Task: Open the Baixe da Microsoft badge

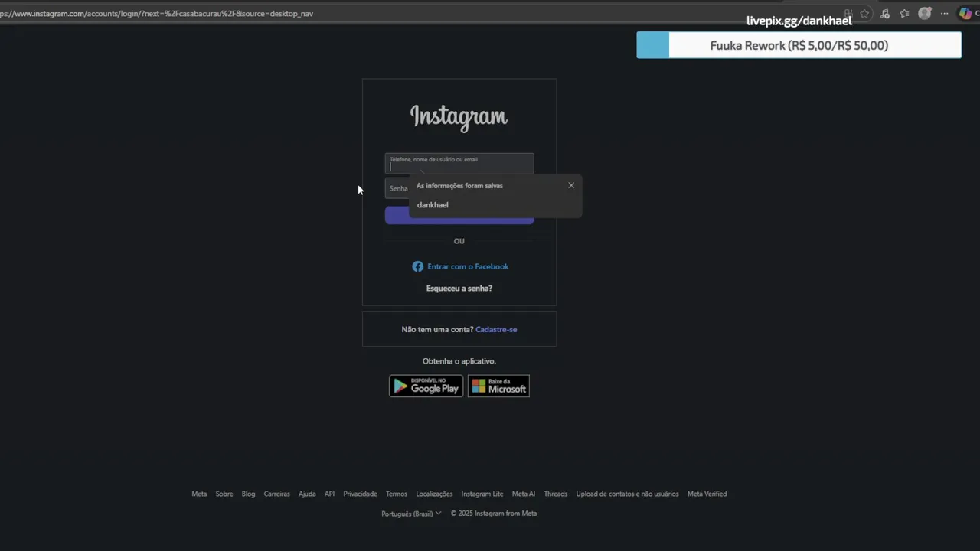Action: (x=498, y=386)
